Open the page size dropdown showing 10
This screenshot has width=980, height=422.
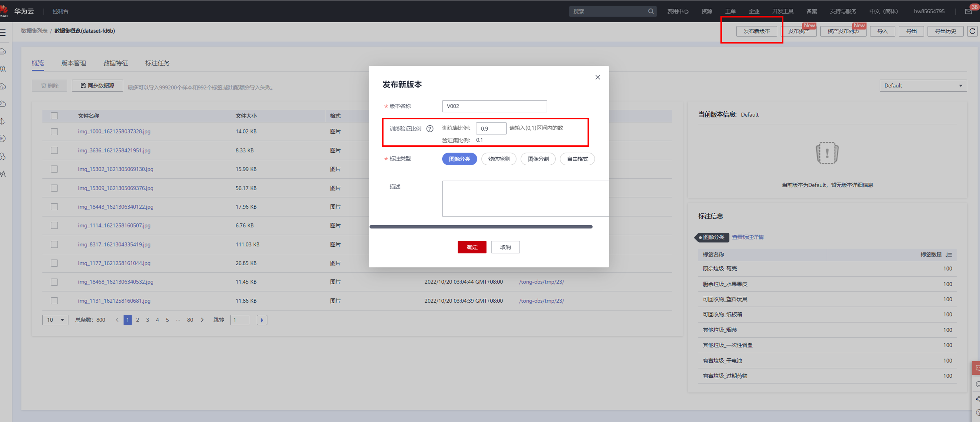[x=55, y=320]
